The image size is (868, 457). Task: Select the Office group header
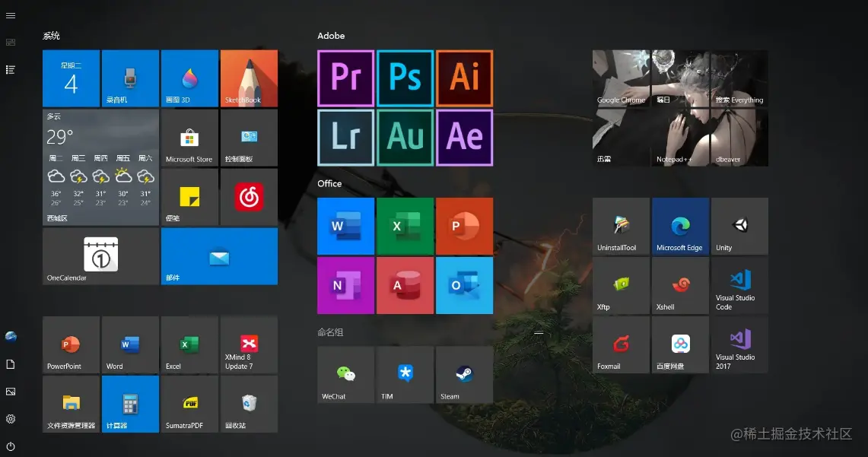[329, 183]
